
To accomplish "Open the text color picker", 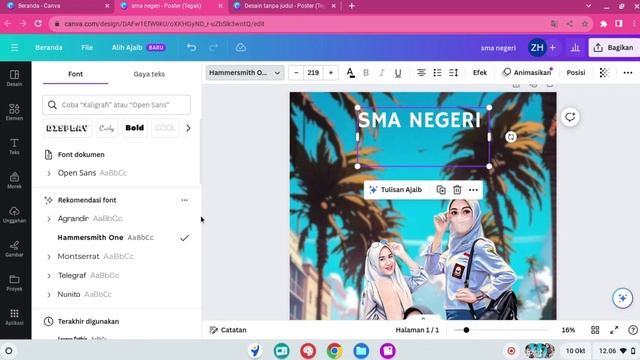I will (x=350, y=73).
